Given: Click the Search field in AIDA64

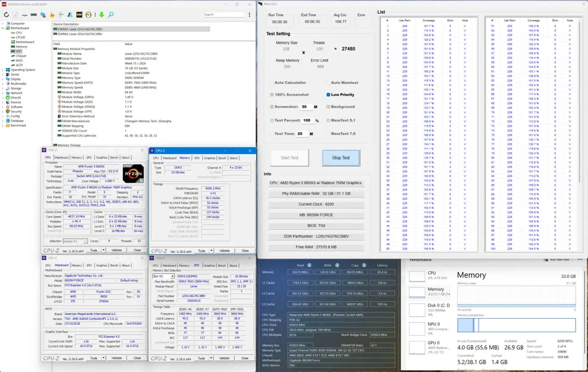Looking at the screenshot, I should pos(224,15).
